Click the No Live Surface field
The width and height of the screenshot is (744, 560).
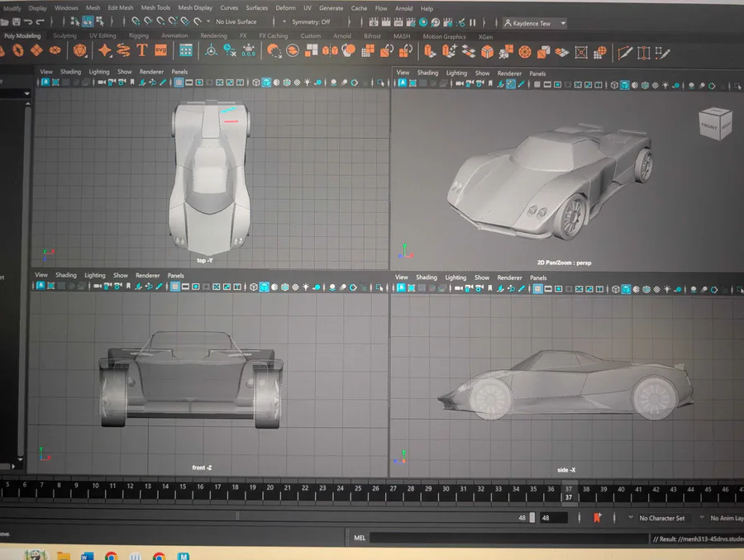click(236, 22)
